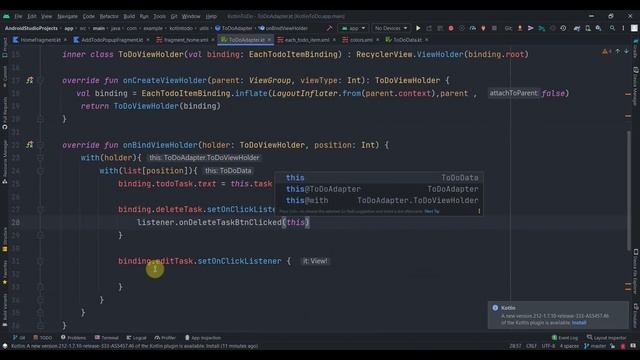Open the Build menu
The height and width of the screenshot is (360, 640).
tap(129, 16)
